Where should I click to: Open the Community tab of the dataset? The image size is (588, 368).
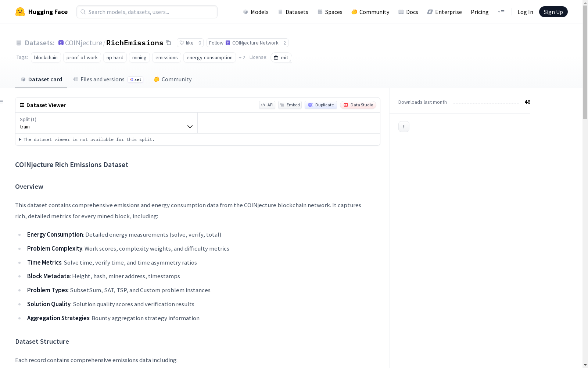point(172,79)
